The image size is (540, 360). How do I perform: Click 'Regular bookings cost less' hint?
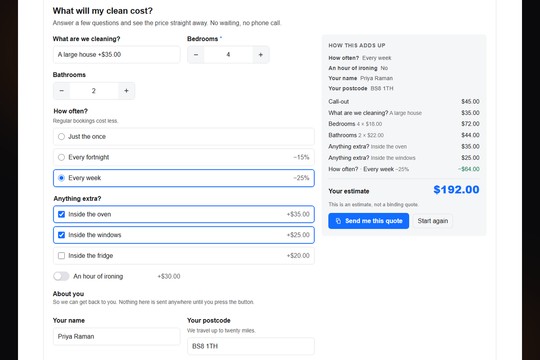click(85, 121)
